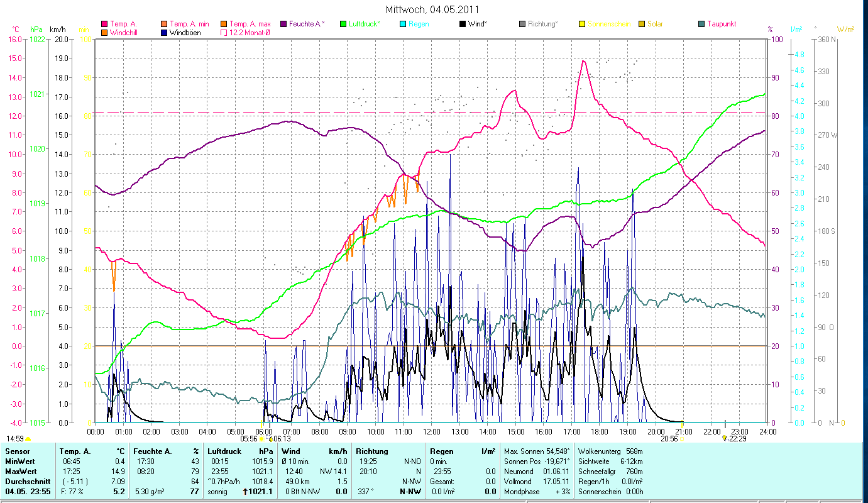Click the Temp. A. max legend label

(x=250, y=24)
